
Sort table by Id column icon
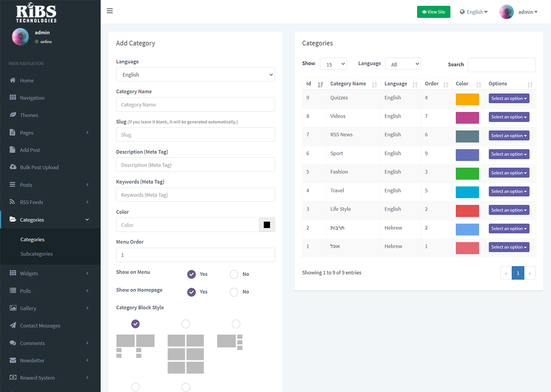[x=320, y=84]
